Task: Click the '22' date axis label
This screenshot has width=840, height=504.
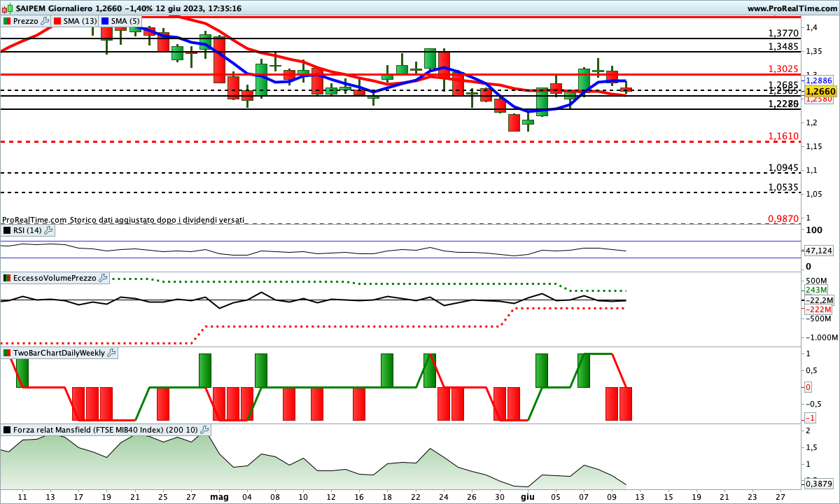Action: pos(414,496)
